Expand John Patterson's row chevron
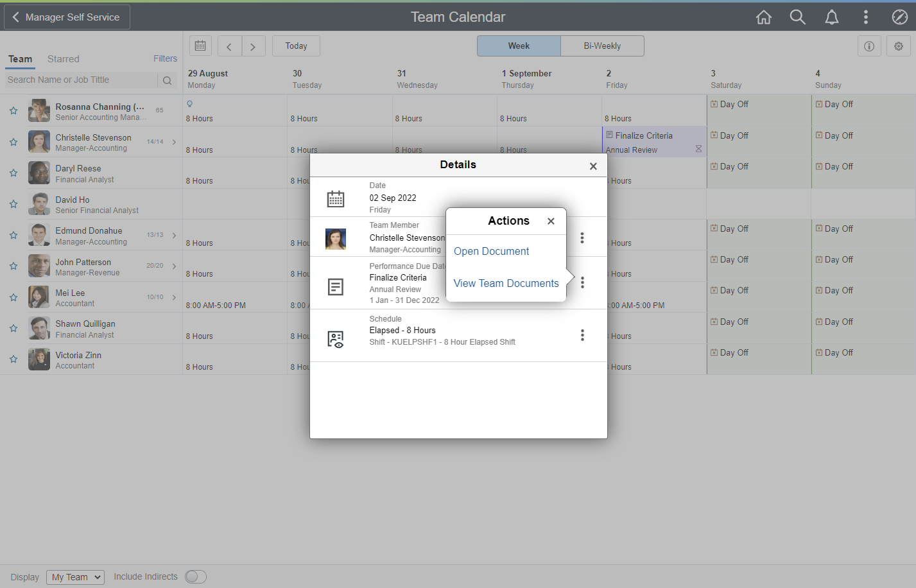Screen dimensions: 916x588 tap(174, 266)
